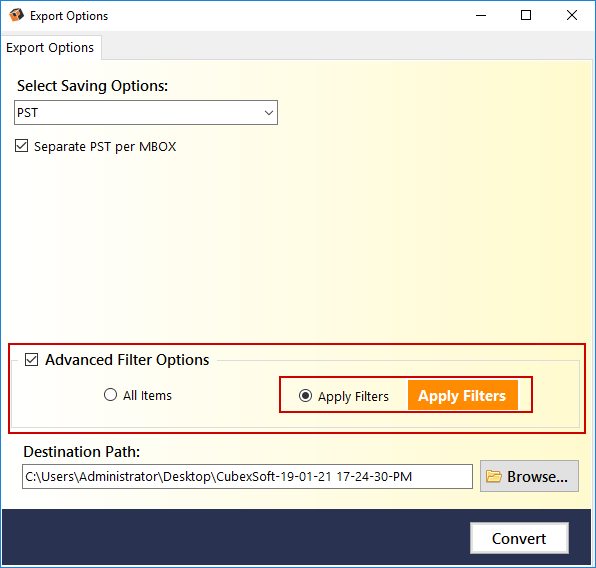
Task: Start conversion with the Convert button
Action: 519,538
